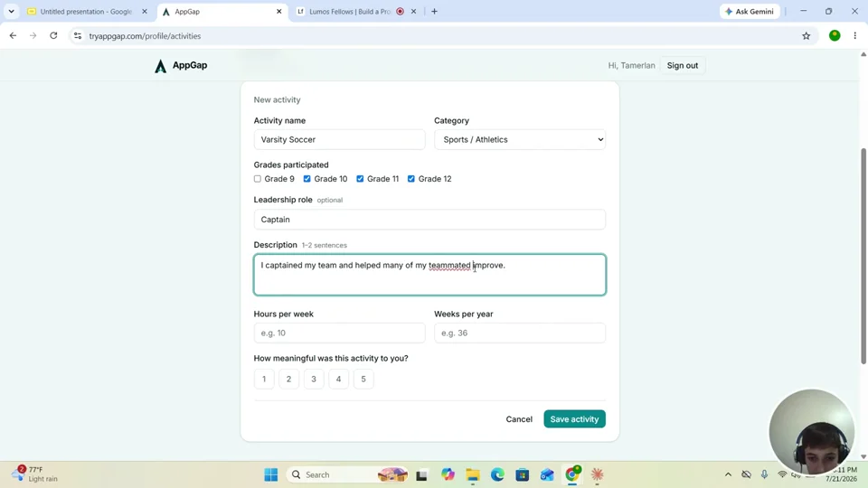This screenshot has height=488, width=868.
Task: Go back to previous page in browser
Action: [x=13, y=36]
